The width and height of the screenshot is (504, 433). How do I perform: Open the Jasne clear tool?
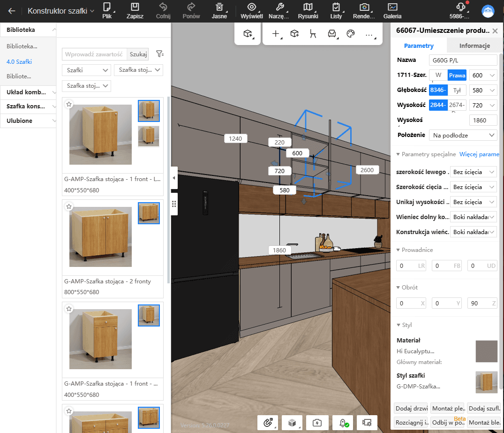(219, 11)
